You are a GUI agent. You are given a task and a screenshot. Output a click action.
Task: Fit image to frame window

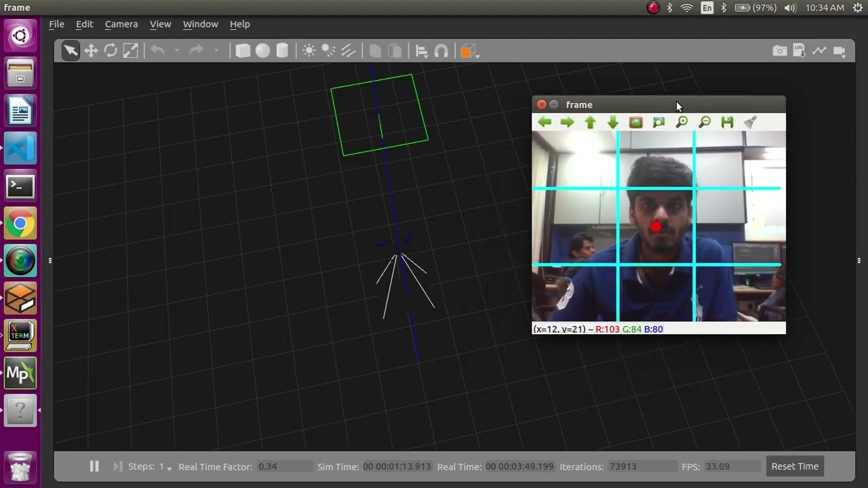coord(658,122)
